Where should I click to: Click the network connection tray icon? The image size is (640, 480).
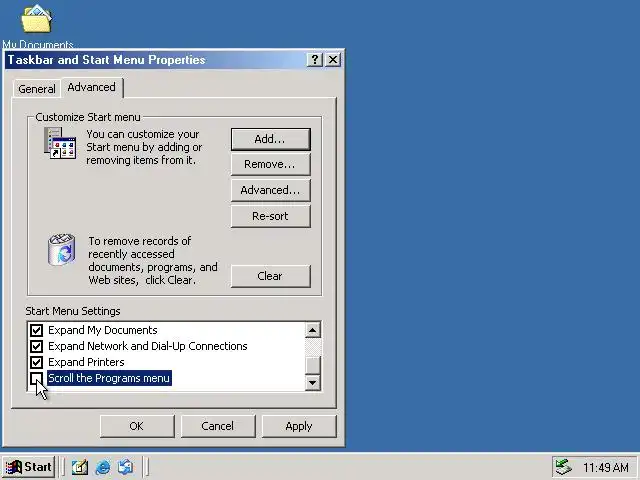click(x=564, y=467)
